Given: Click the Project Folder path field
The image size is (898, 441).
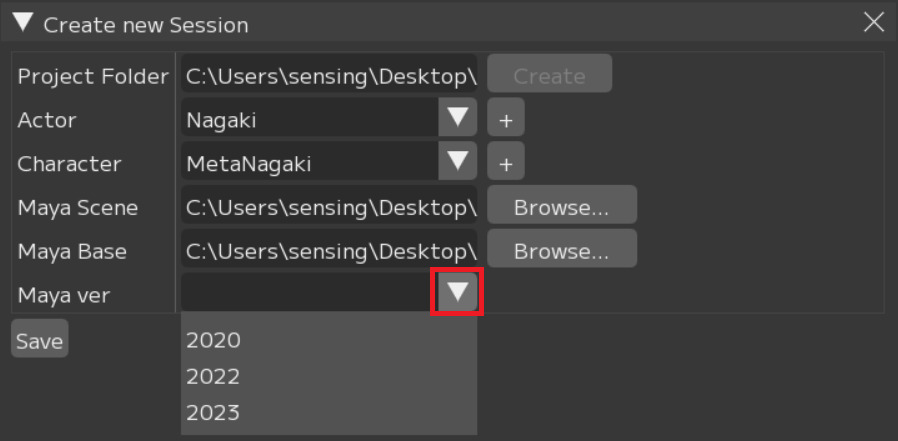Looking at the screenshot, I should tap(329, 76).
